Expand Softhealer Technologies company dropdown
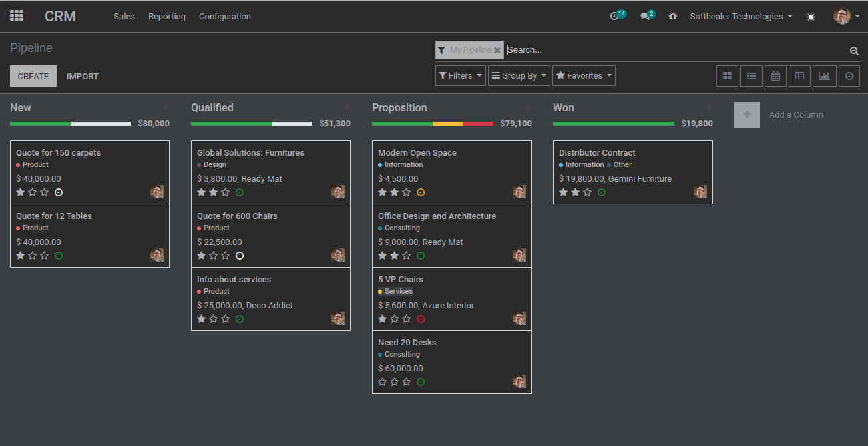 pos(741,16)
